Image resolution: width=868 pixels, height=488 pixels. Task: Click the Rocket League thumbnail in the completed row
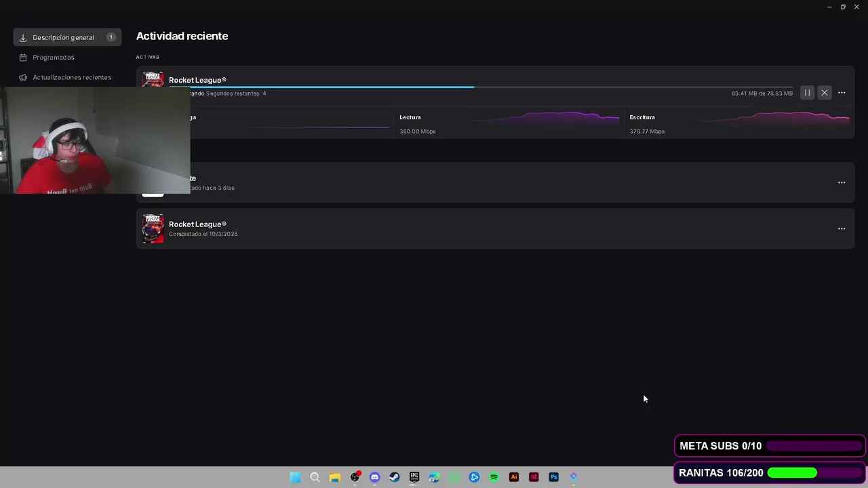(x=153, y=228)
